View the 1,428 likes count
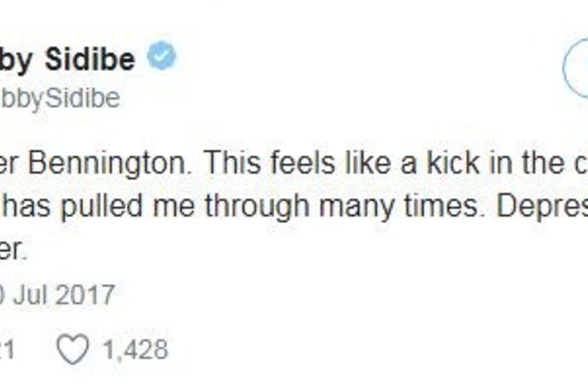 point(136,349)
